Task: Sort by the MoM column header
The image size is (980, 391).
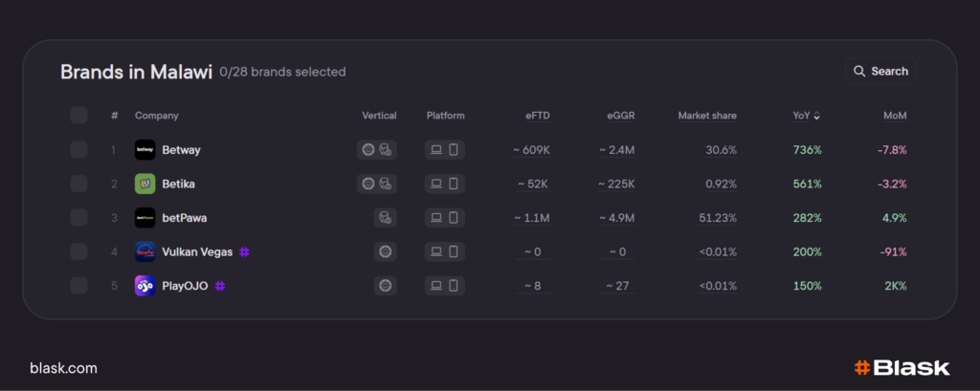Action: (894, 116)
